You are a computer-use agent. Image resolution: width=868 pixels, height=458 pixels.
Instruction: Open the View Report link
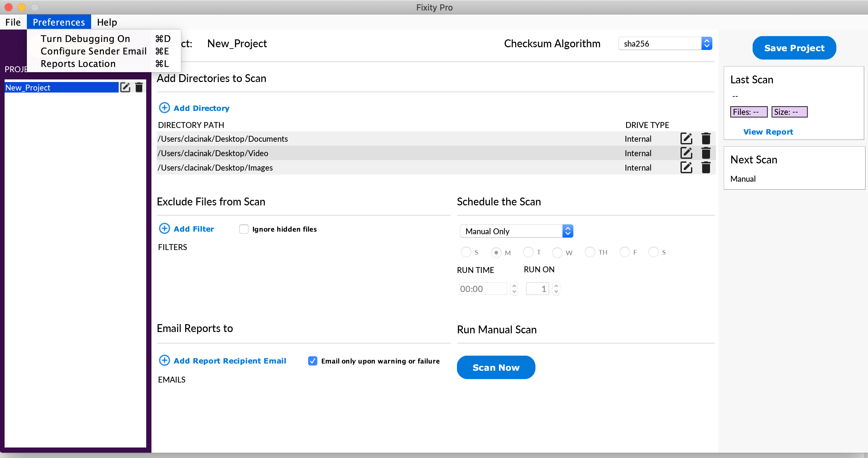(x=768, y=132)
